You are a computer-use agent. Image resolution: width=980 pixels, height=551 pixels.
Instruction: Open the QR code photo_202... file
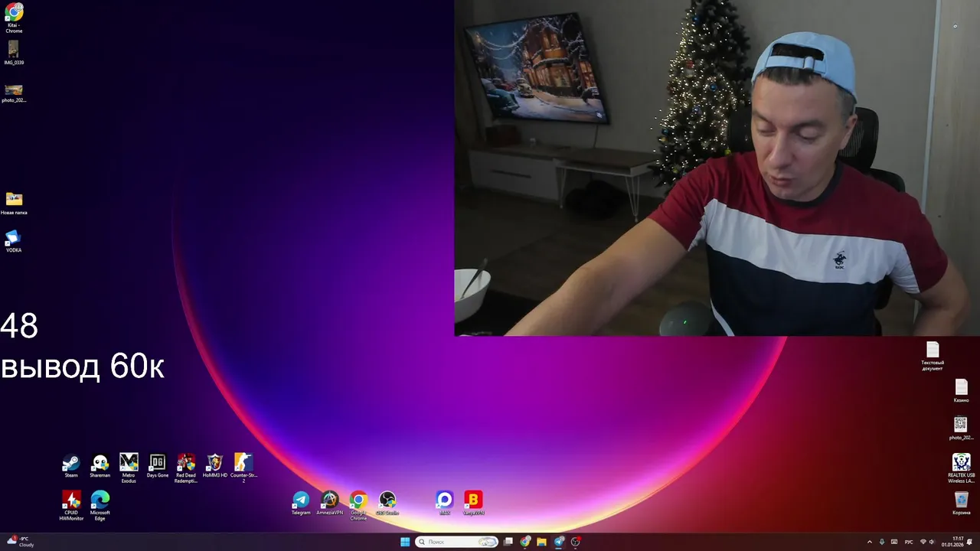tap(961, 429)
